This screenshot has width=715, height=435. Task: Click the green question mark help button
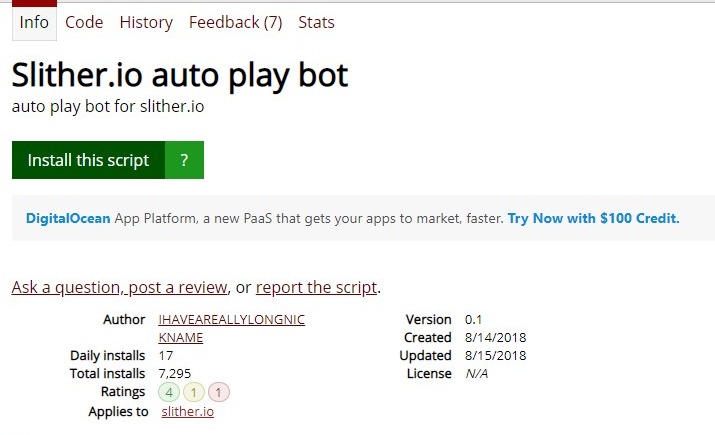point(184,160)
